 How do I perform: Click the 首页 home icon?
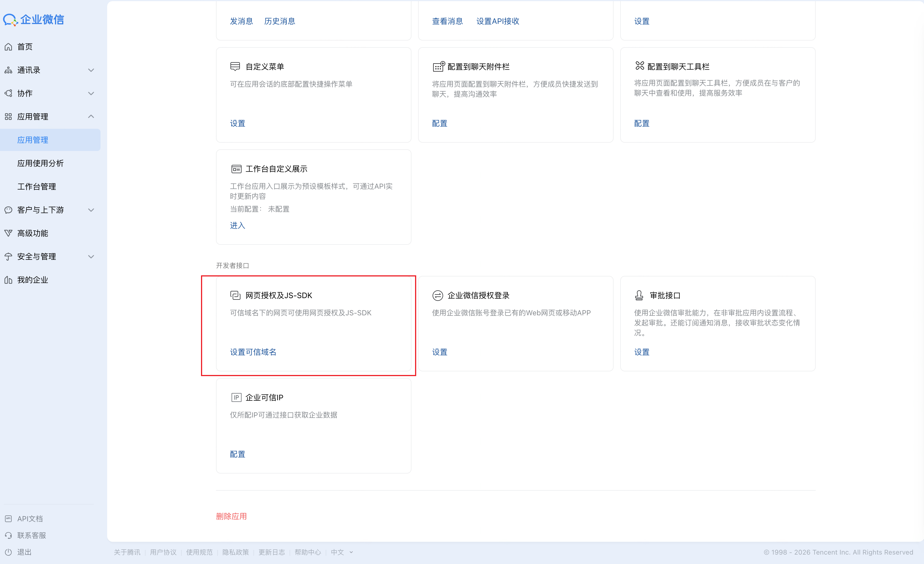pos(8,47)
